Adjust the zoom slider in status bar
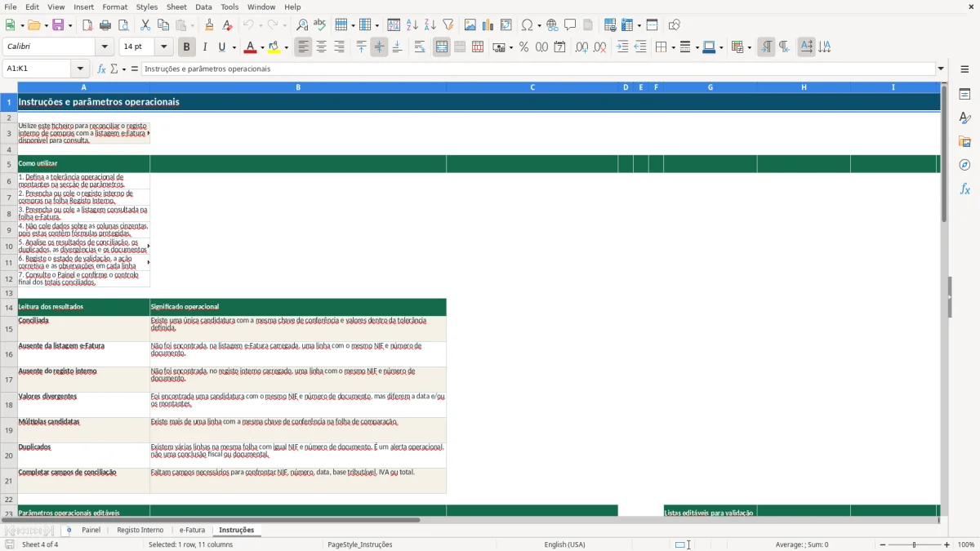Image resolution: width=980 pixels, height=551 pixels. pos(914,544)
